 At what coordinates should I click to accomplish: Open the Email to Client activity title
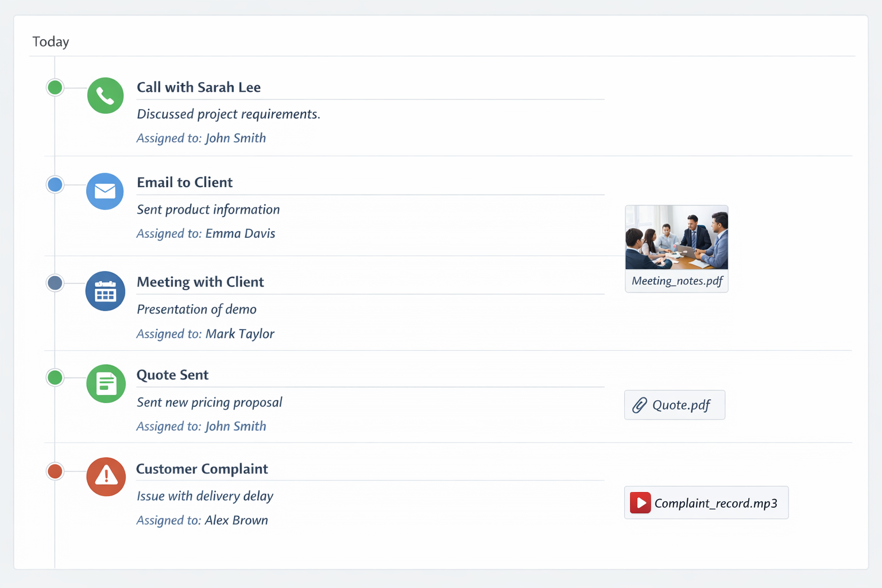(184, 183)
